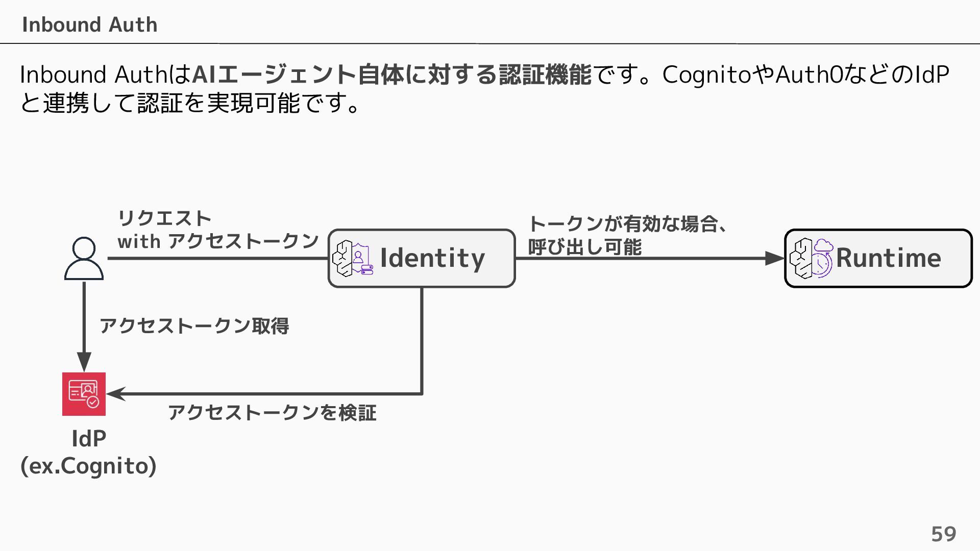Viewport: 980px width, 551px height.
Task: Click the arrowhead pointing down to IdP
Action: coord(84,361)
